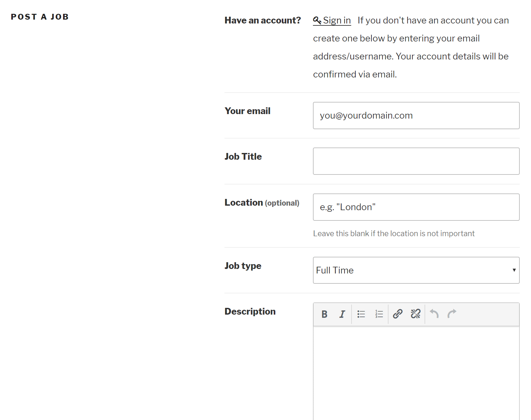Undo the last edit in the description
Viewport: 531px width, 420px height.
coord(434,314)
